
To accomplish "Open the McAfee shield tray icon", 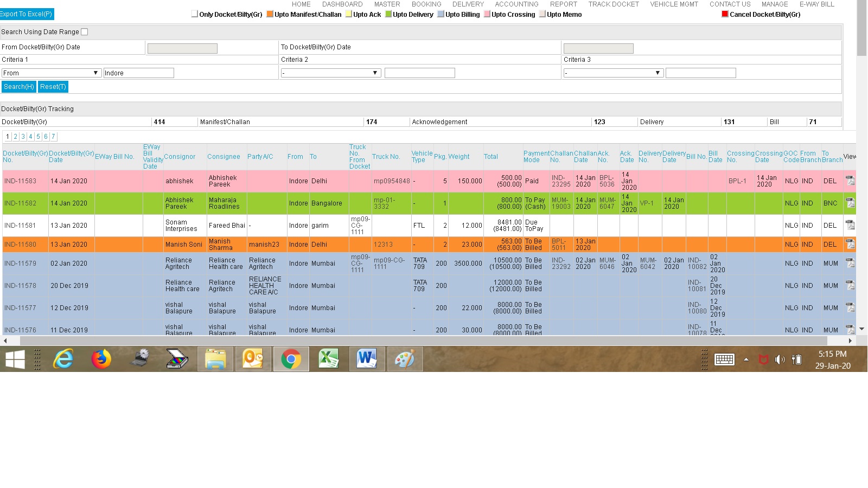I will 763,359.
